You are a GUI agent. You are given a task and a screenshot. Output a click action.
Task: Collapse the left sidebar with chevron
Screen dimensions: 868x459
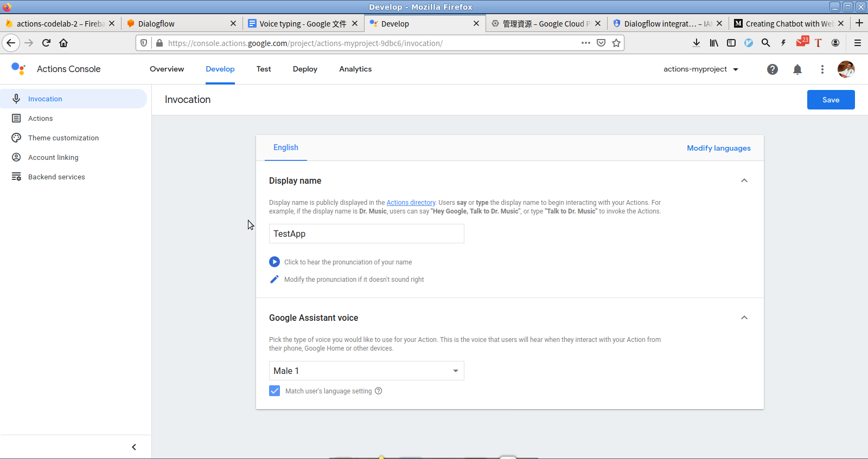point(134,447)
